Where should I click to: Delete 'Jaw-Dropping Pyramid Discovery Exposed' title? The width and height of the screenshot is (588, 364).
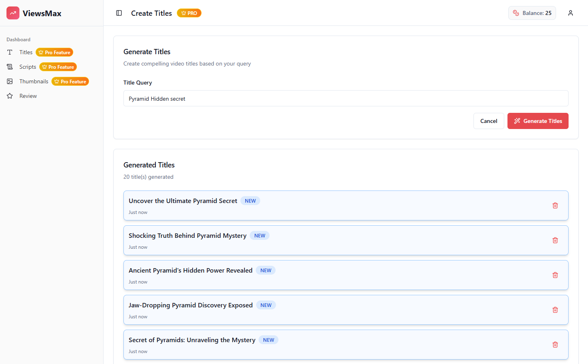pos(555,310)
